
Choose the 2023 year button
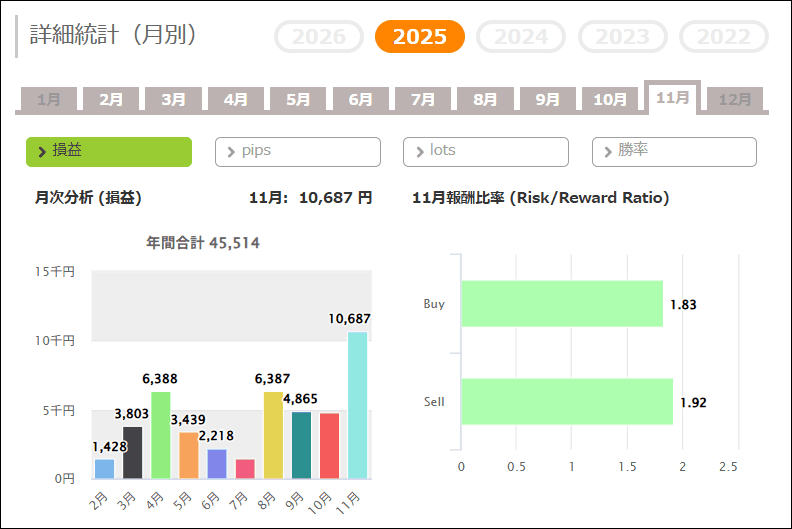click(623, 37)
